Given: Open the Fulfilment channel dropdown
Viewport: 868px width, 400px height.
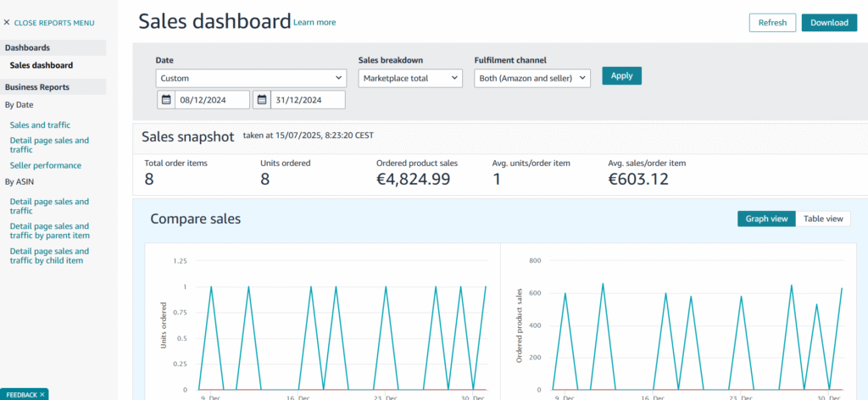Looking at the screenshot, I should click(x=531, y=78).
